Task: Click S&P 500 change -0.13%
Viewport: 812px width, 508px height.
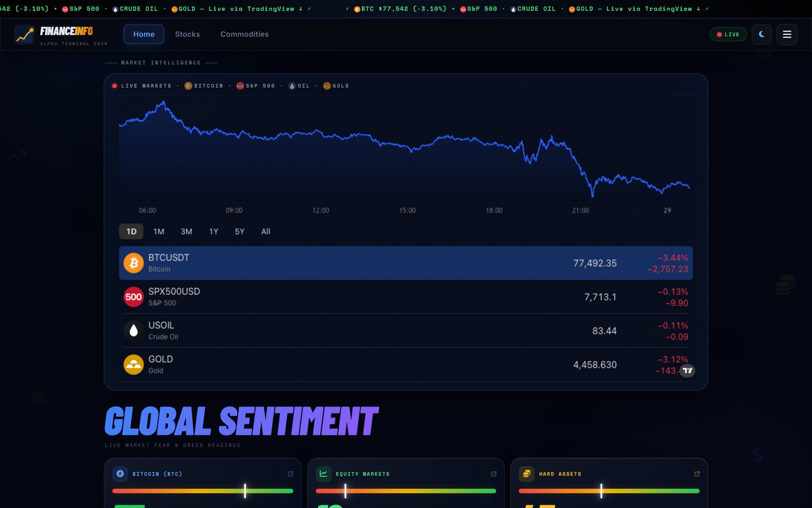Action: 673,292
